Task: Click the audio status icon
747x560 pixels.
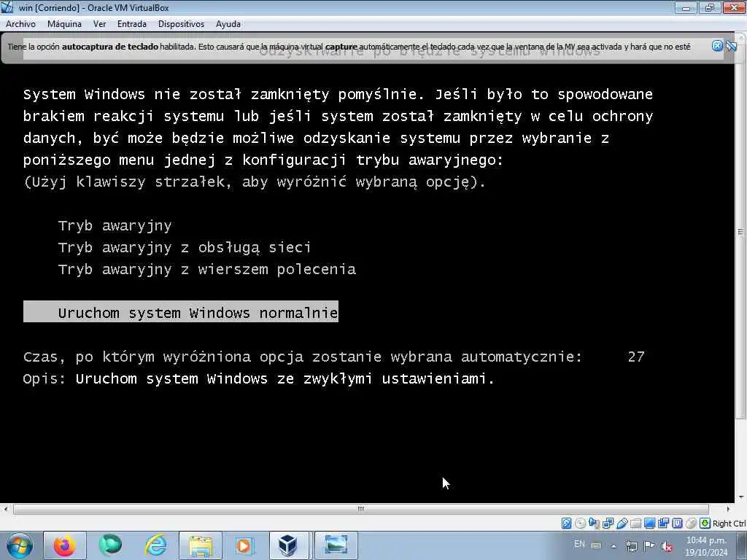Action: pyautogui.click(x=594, y=524)
